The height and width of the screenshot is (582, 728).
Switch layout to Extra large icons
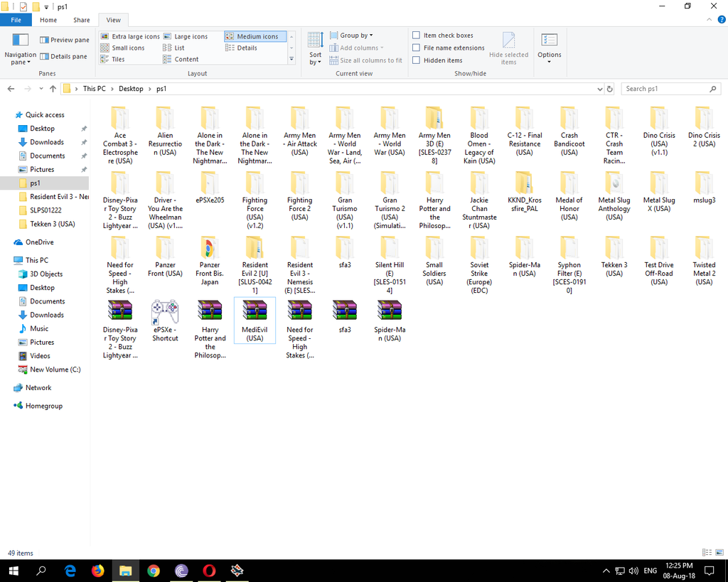pos(130,36)
